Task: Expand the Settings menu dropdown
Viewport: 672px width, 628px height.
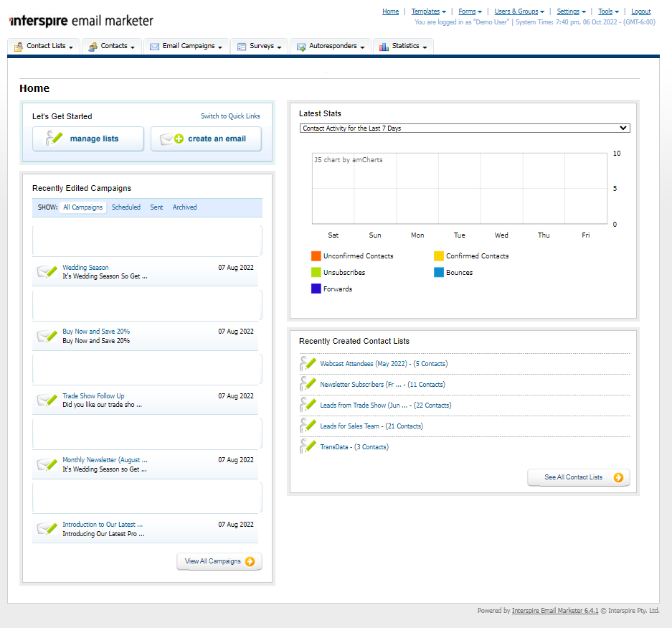Action: tap(570, 11)
